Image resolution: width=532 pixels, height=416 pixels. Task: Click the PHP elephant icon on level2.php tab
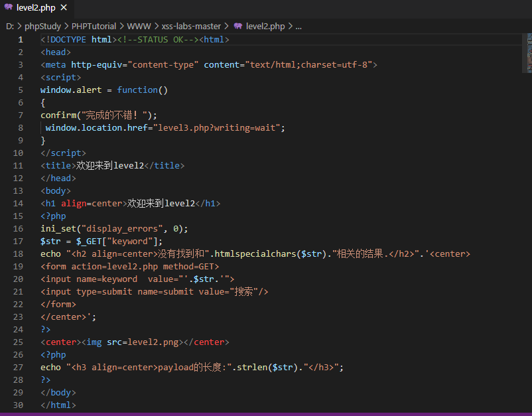(9, 7)
